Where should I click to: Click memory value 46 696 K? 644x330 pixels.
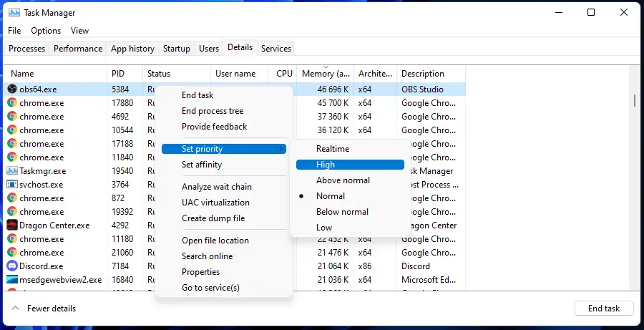[333, 89]
